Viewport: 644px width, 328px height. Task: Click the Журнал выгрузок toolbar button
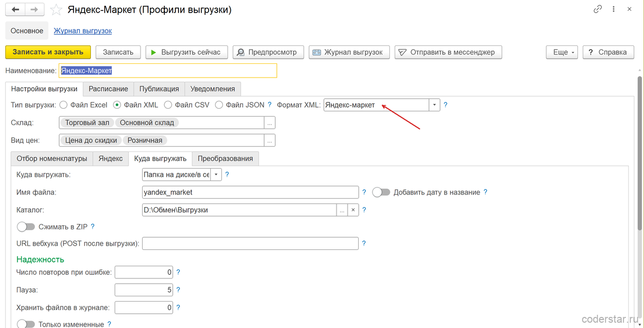(349, 52)
